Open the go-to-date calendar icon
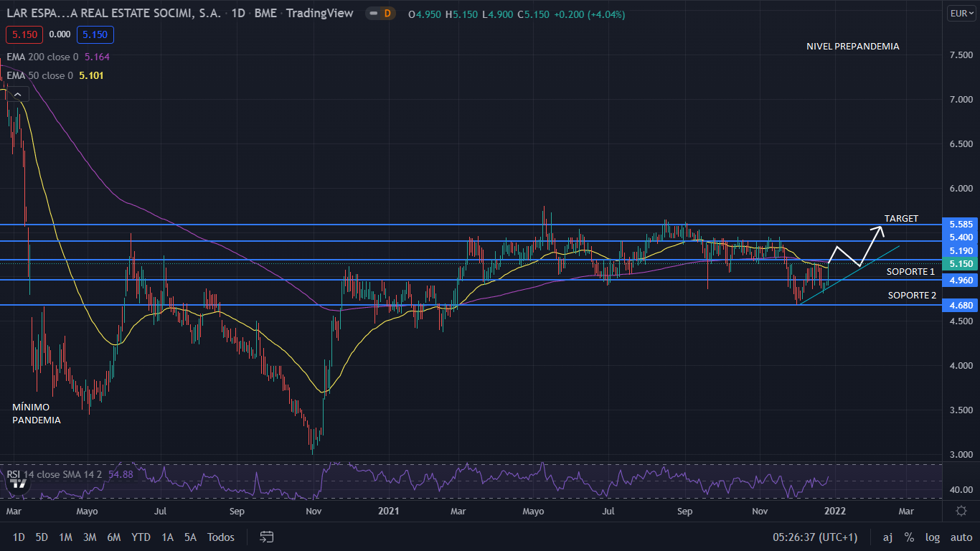This screenshot has width=980, height=551. tap(267, 537)
